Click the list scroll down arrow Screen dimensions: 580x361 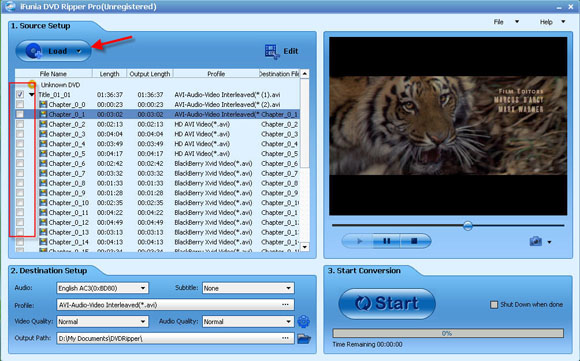(304, 247)
